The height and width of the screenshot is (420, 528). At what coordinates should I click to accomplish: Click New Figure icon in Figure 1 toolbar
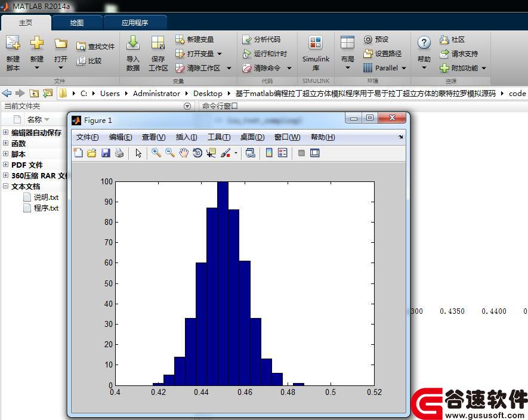coord(78,153)
